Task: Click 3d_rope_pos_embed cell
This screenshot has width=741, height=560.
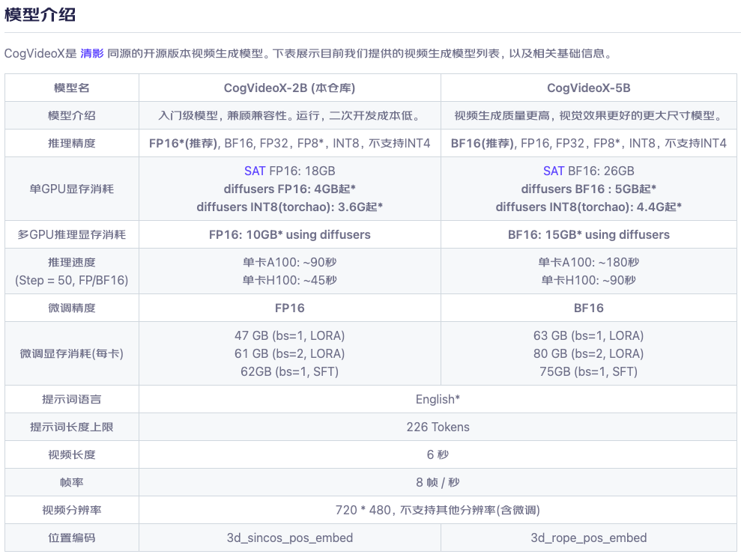Action: 589,538
